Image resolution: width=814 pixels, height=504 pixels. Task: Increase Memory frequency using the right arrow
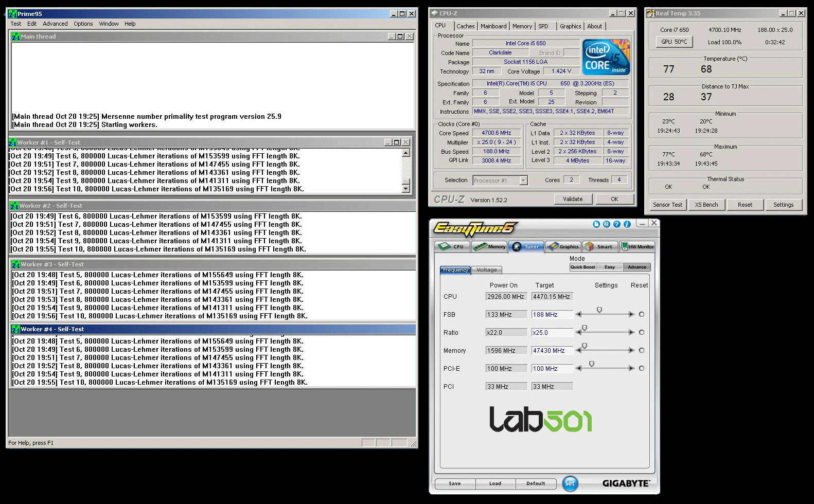pyautogui.click(x=632, y=350)
